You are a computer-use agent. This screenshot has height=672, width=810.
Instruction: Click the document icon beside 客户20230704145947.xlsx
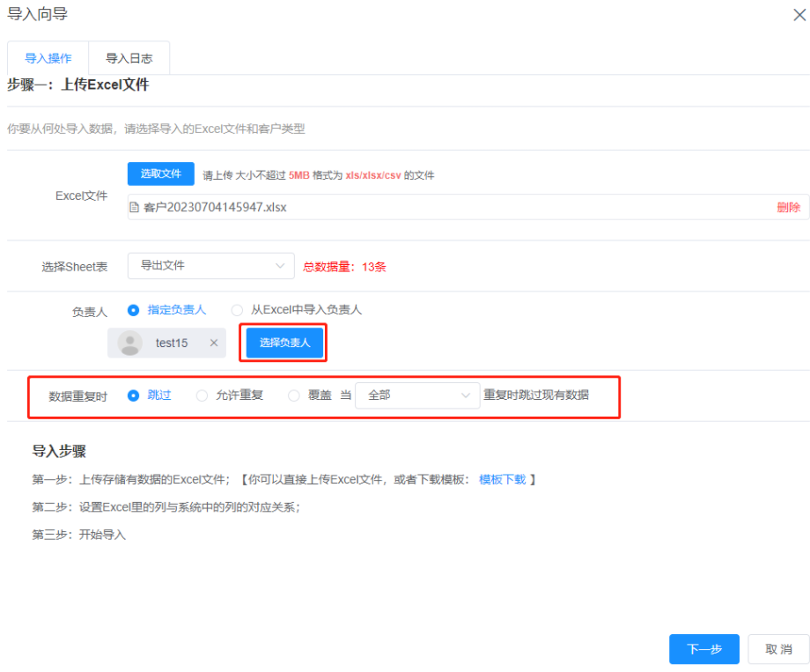[x=133, y=207]
